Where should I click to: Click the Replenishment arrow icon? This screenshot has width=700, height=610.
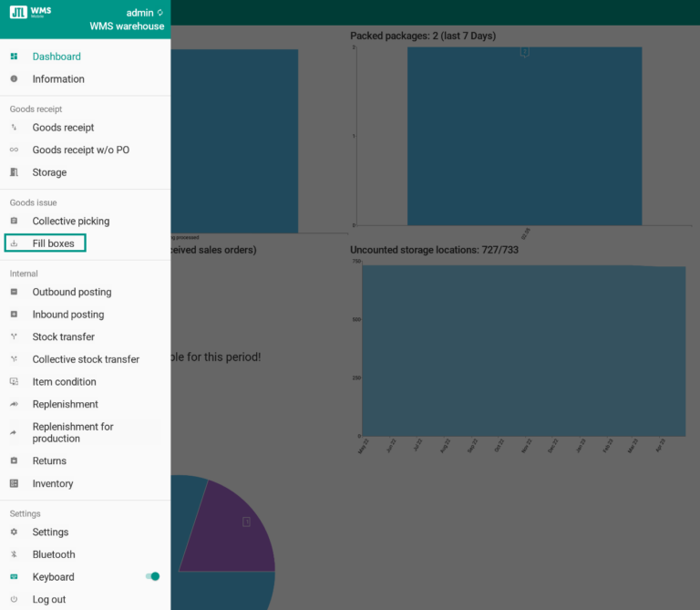click(x=14, y=404)
